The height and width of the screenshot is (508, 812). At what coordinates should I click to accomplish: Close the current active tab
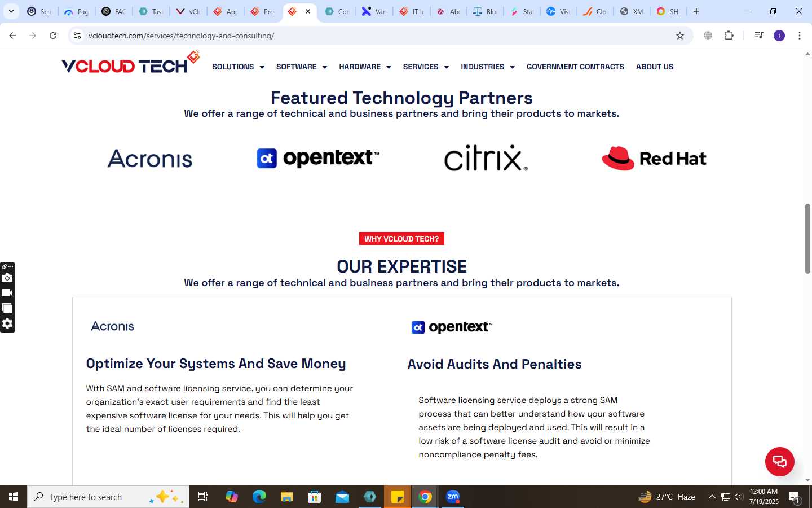[x=308, y=11]
